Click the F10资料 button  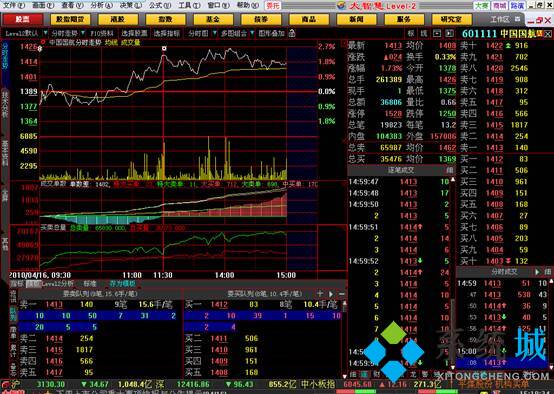tap(102, 34)
